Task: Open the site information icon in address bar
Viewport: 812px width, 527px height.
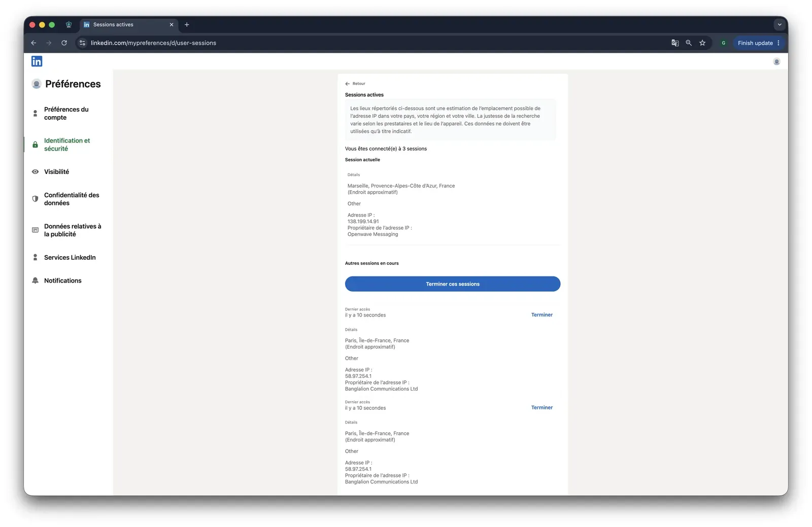Action: pyautogui.click(x=82, y=43)
